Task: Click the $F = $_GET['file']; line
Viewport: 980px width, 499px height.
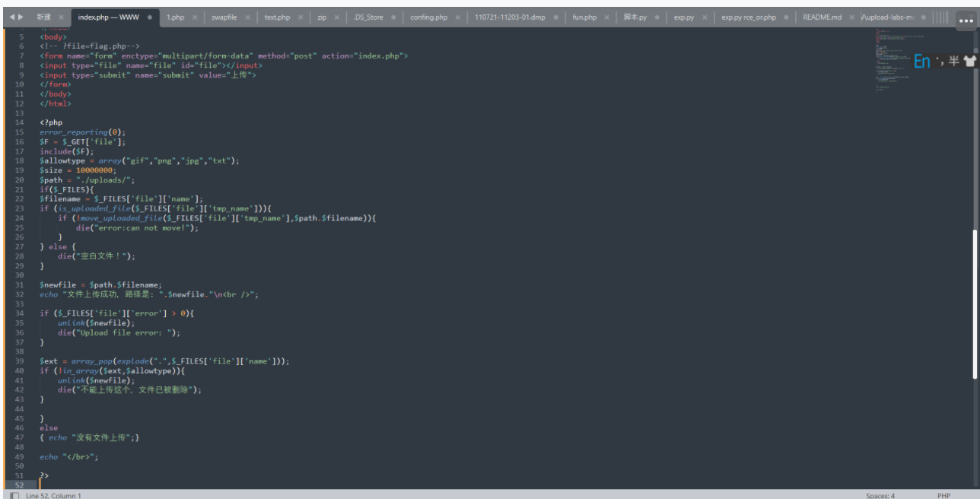Action: [83, 141]
